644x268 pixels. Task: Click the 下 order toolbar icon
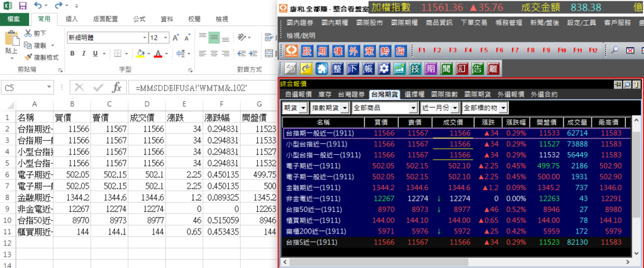[353, 69]
